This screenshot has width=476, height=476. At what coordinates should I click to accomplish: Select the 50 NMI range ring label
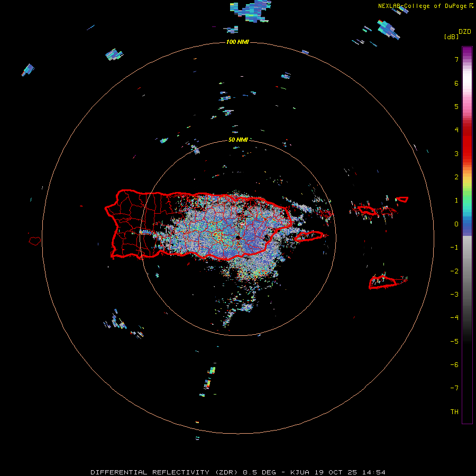[238, 140]
